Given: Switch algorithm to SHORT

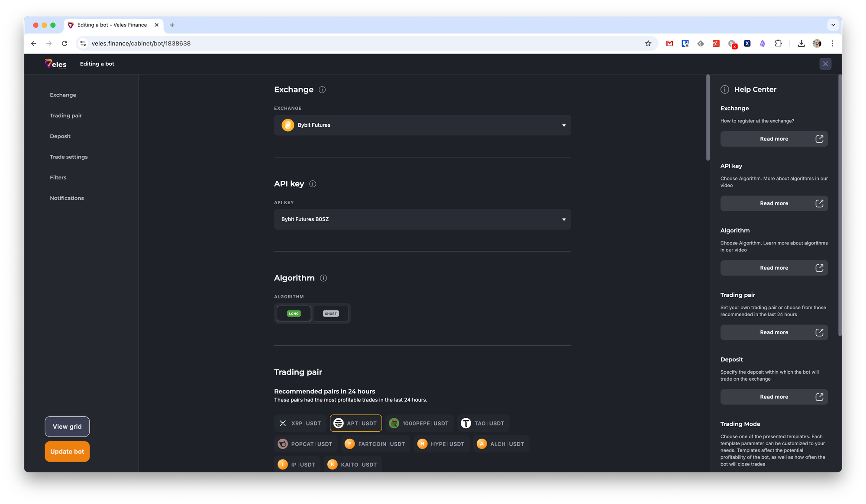Looking at the screenshot, I should tap(331, 314).
